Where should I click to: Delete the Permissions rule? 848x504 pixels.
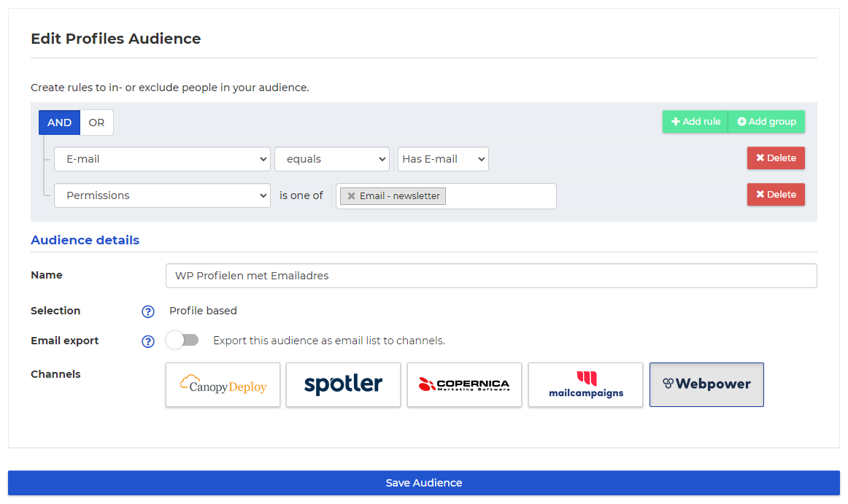click(x=776, y=194)
